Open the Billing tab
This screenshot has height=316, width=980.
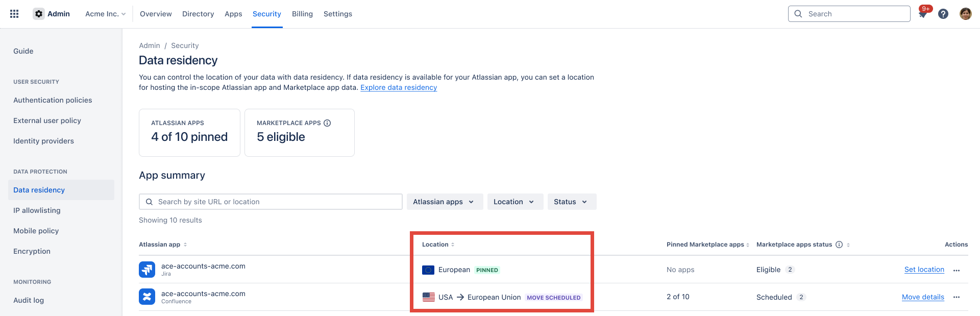[x=302, y=14]
